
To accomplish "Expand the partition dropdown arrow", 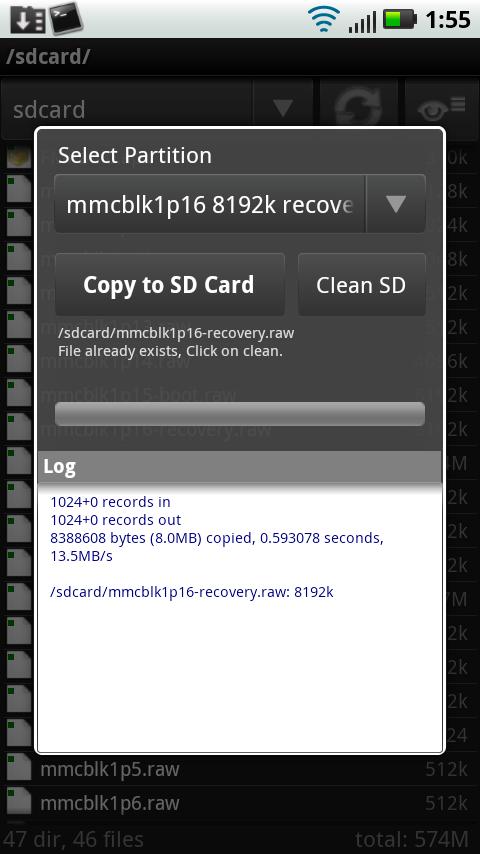I will (396, 204).
